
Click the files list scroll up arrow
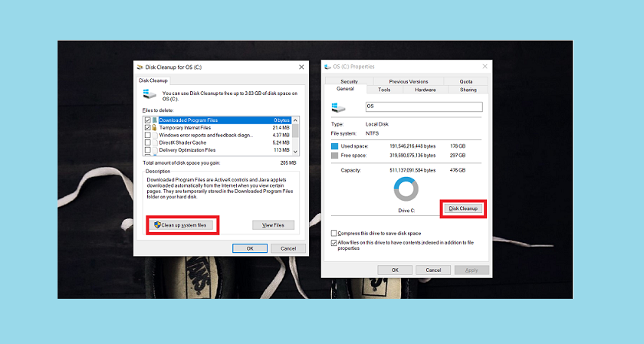point(295,120)
